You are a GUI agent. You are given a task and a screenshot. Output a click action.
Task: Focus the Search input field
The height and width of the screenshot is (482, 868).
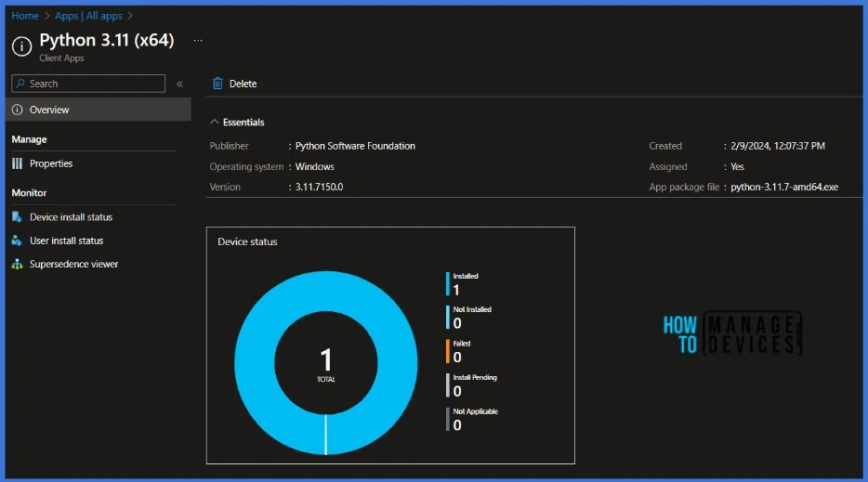pos(88,84)
